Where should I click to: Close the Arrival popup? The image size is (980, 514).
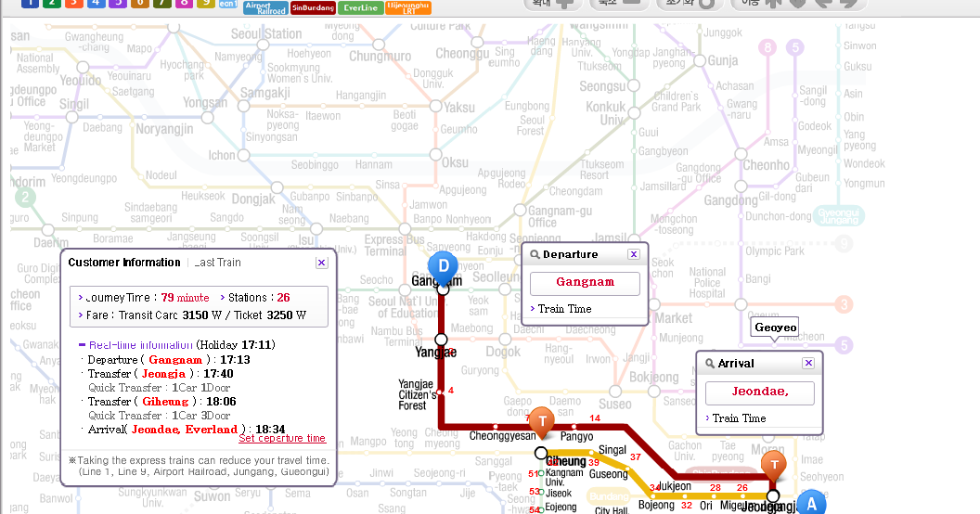pos(808,363)
